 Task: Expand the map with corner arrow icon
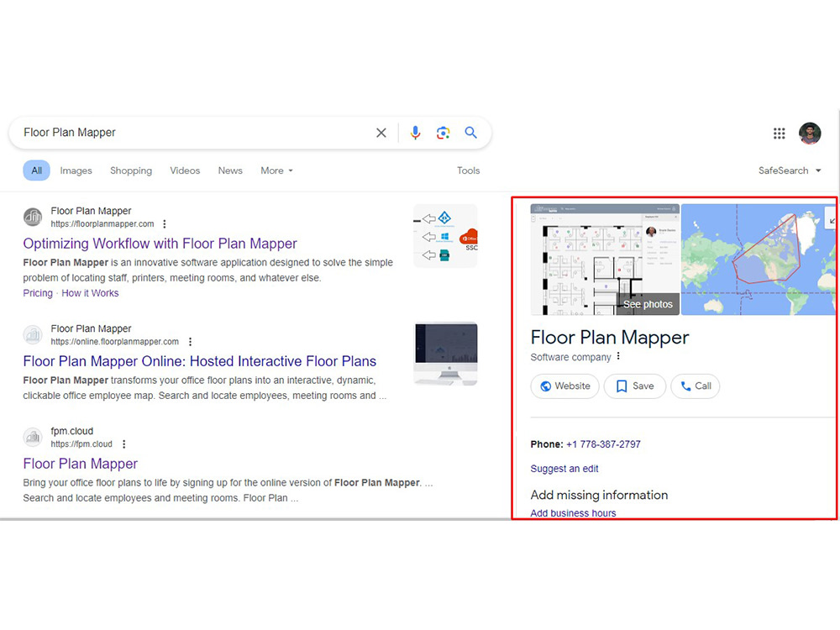click(831, 220)
